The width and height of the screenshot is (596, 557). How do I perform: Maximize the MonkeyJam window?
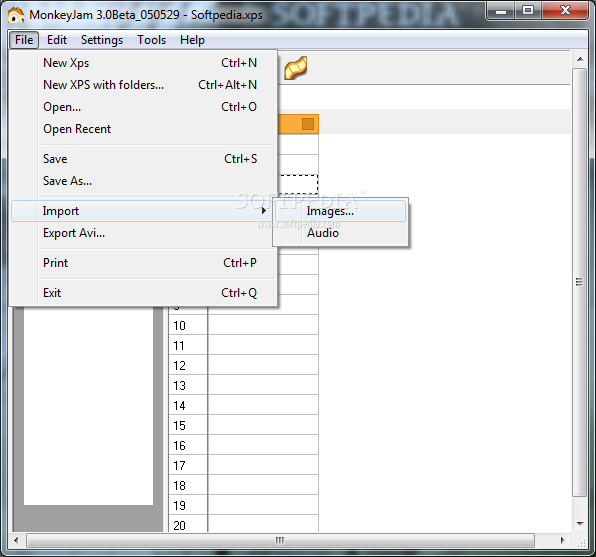pos(528,11)
